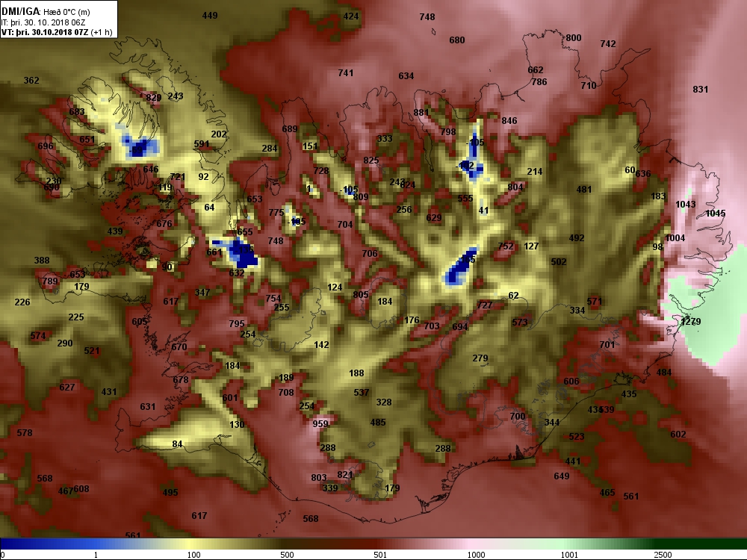Click the map value 502

pyautogui.click(x=558, y=261)
